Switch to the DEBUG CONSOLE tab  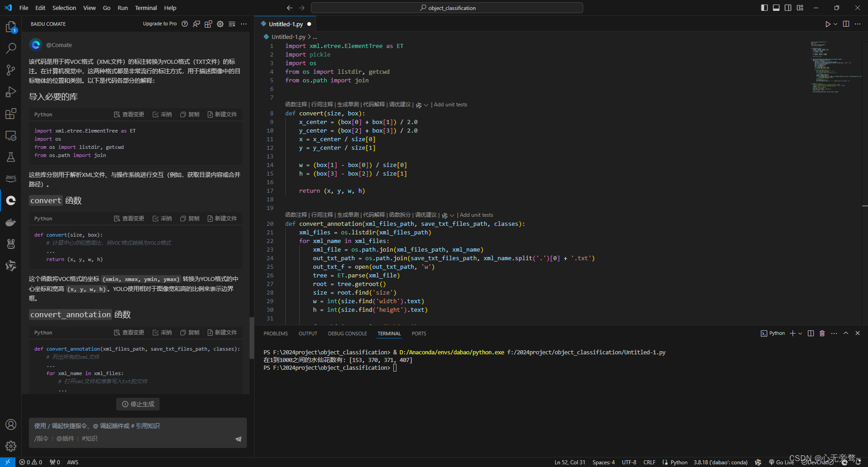coord(347,334)
